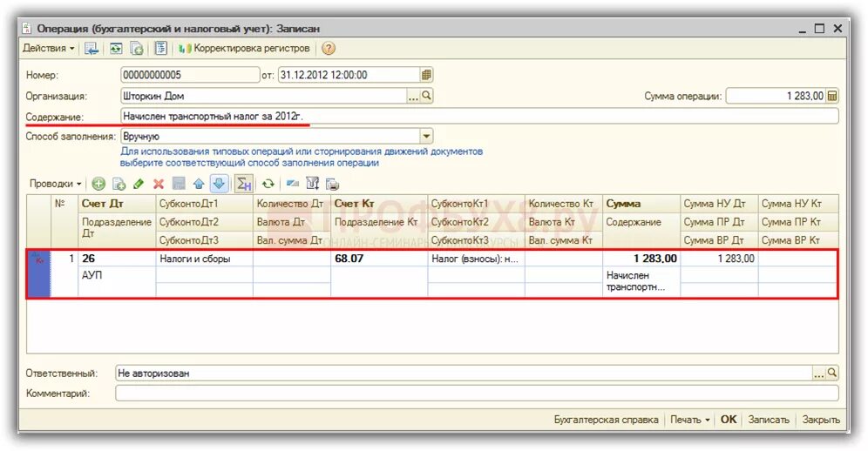Viewport: 868px width, 451px height.
Task: Click Сумма НУ Дт column header
Action: 719,204
